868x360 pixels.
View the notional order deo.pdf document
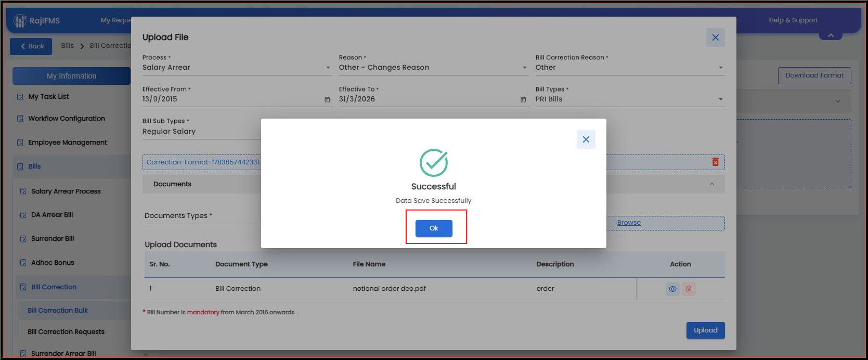(672, 289)
